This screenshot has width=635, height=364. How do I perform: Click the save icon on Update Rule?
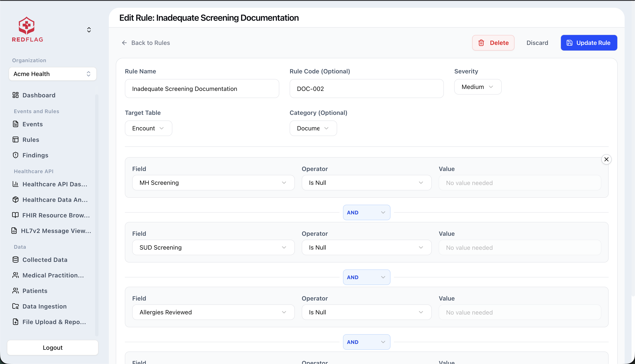coord(570,43)
